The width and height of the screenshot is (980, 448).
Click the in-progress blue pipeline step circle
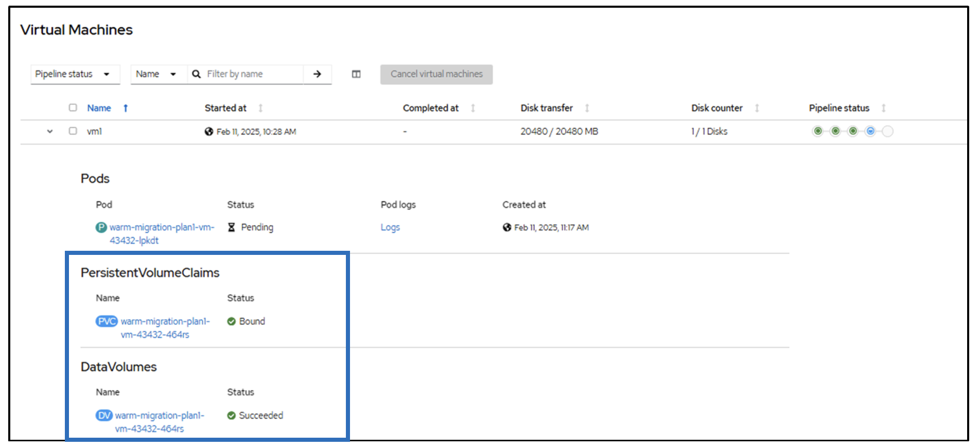870,131
